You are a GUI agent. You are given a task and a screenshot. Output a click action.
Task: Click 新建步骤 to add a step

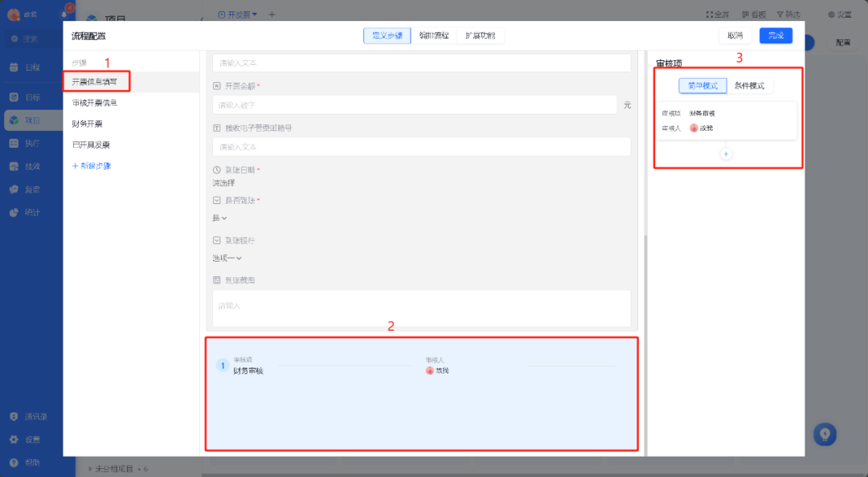[92, 166]
